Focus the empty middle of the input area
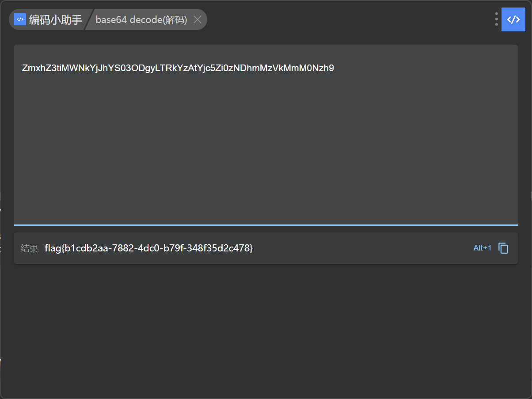This screenshot has height=399, width=532. click(x=265, y=146)
